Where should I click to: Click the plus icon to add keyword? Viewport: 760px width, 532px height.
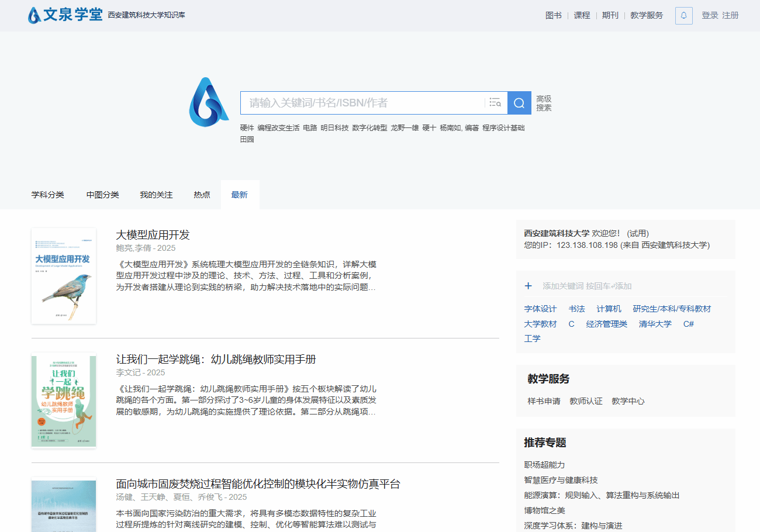(x=528, y=286)
